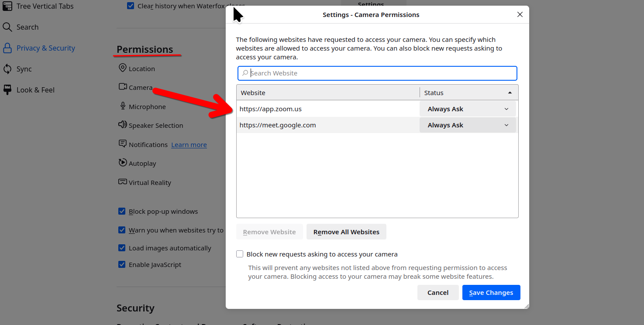
Task: Click the Location pin icon under Permissions
Action: click(x=122, y=68)
